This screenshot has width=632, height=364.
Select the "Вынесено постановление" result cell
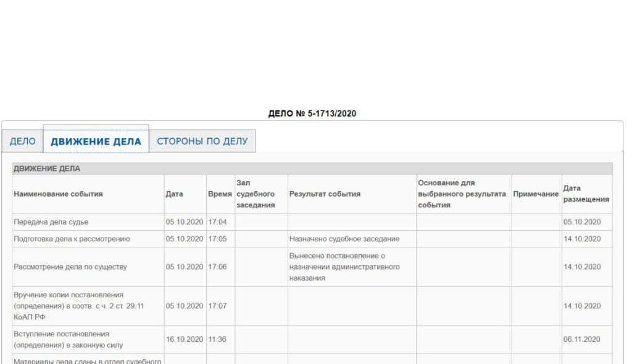tap(344, 267)
